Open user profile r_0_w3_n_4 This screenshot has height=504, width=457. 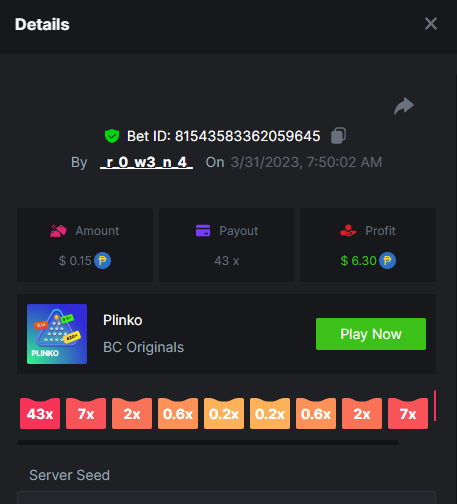click(x=146, y=162)
